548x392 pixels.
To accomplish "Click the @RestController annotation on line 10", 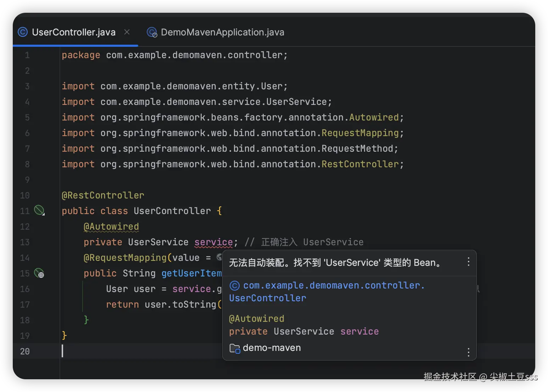I will (103, 195).
